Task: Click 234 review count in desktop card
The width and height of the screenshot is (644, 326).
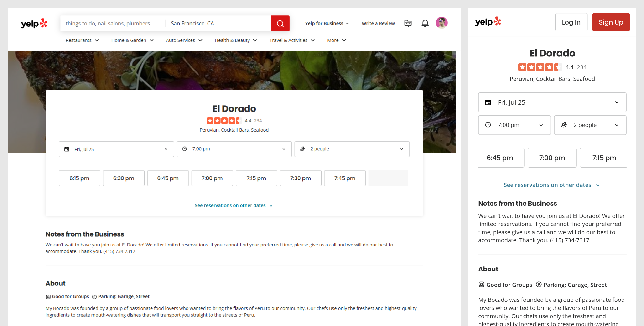Action: coord(258,121)
